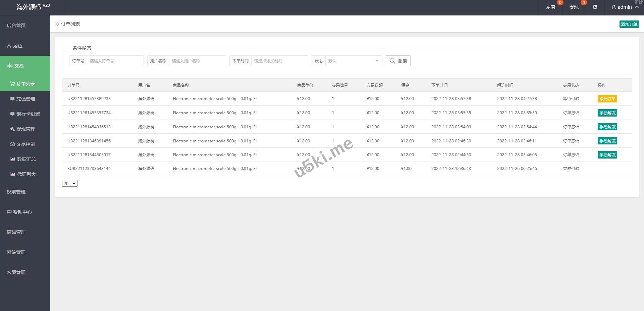644x311 pixels.
Task: Click 手动解冻 for order UB2211281455357734
Action: click(x=607, y=113)
